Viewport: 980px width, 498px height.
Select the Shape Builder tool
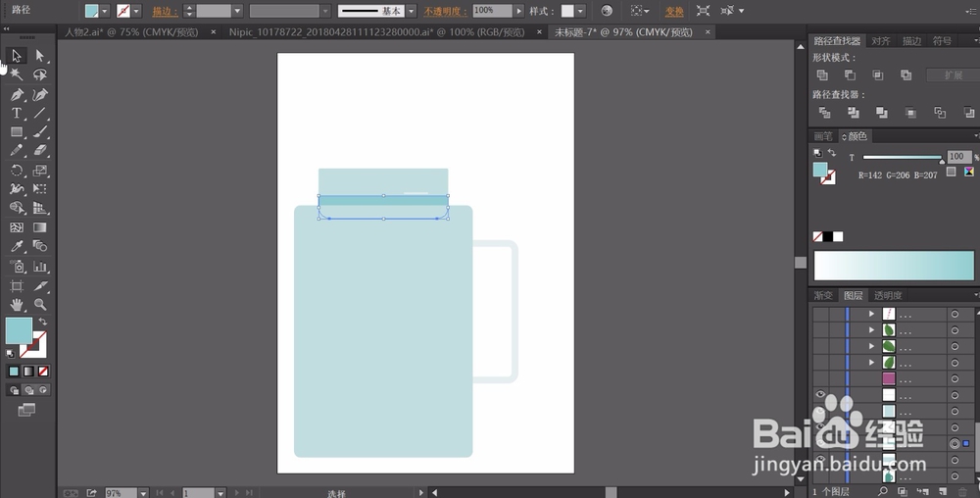(17, 208)
